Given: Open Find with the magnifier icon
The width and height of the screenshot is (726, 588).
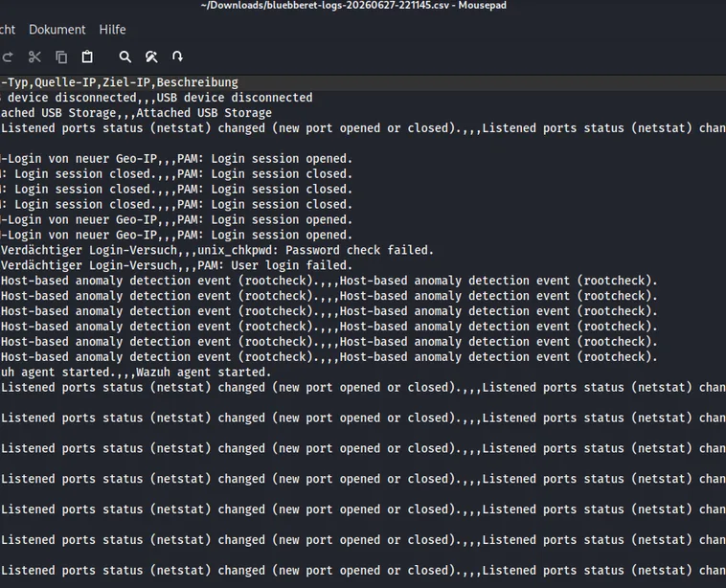Looking at the screenshot, I should coord(125,57).
